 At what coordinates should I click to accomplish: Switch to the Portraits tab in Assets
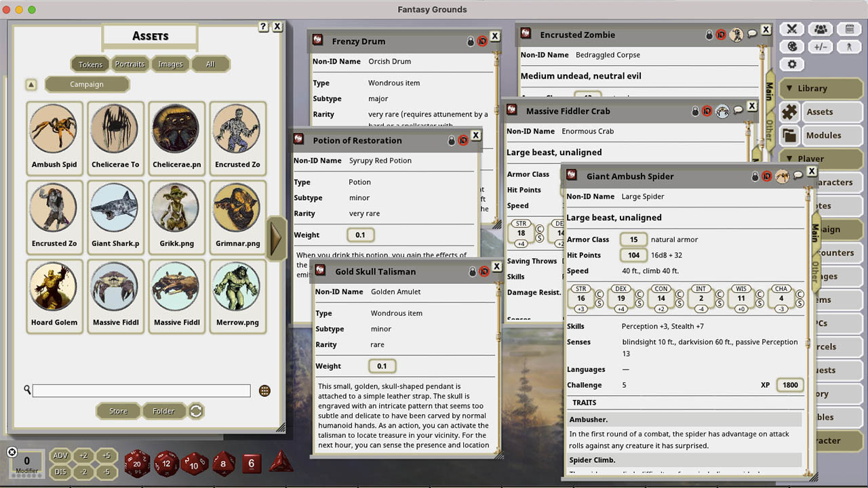point(130,64)
